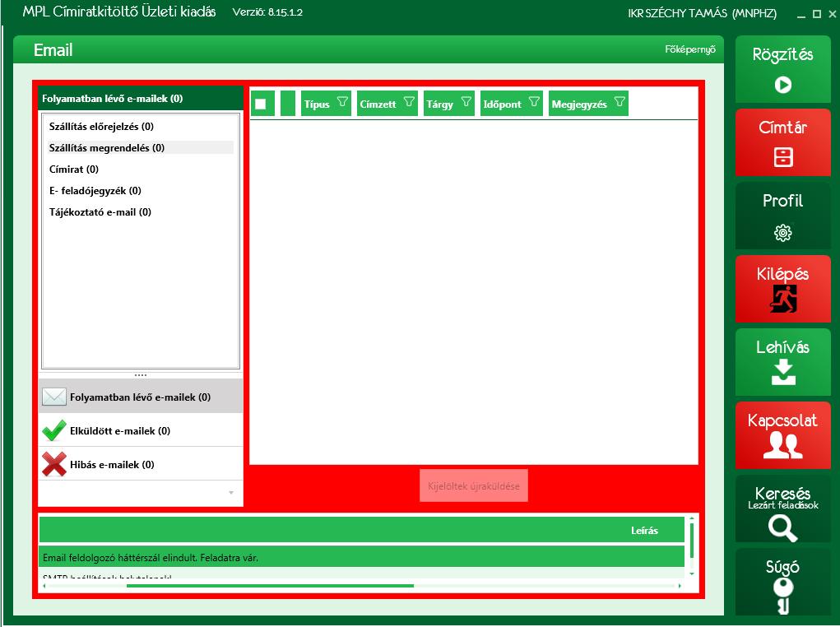
Task: Click the log vertical scrollbar up arrow
Action: coord(692,518)
